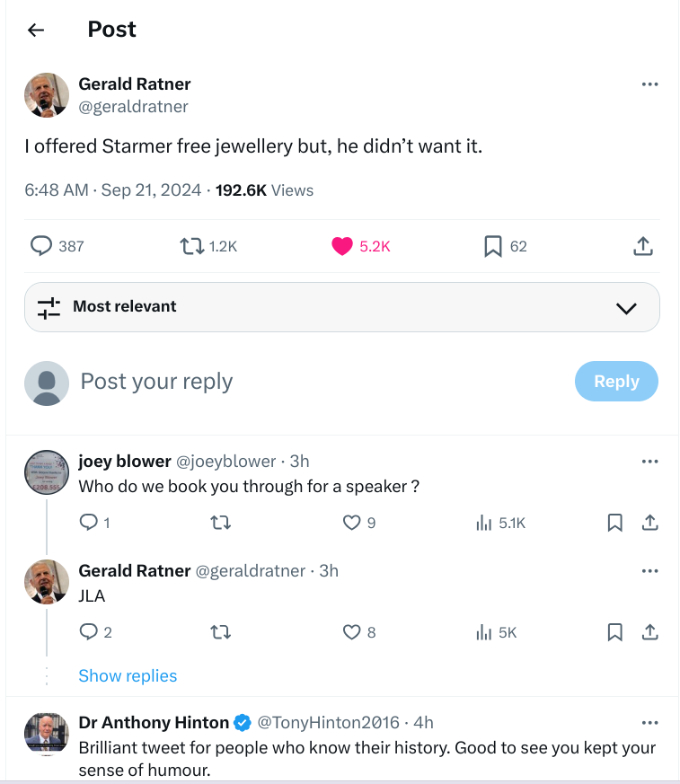Repost the main Gerald Ratner post
Viewport: 680px width, 784px height.
190,246
